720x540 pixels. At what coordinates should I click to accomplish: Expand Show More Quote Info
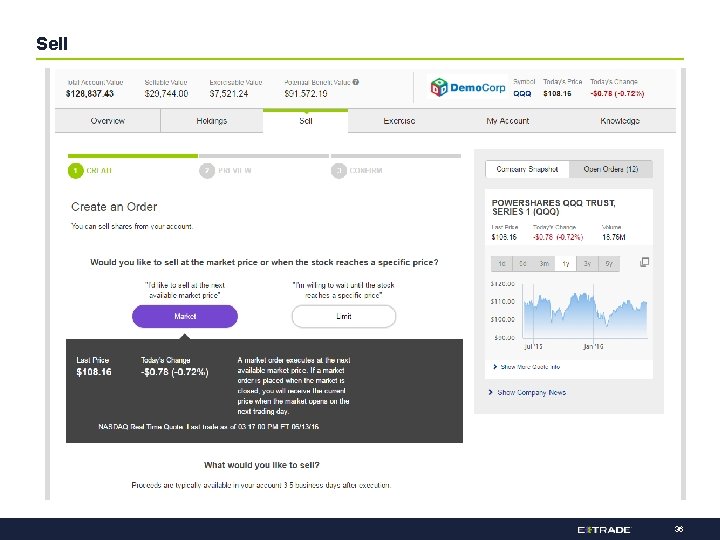[526, 367]
